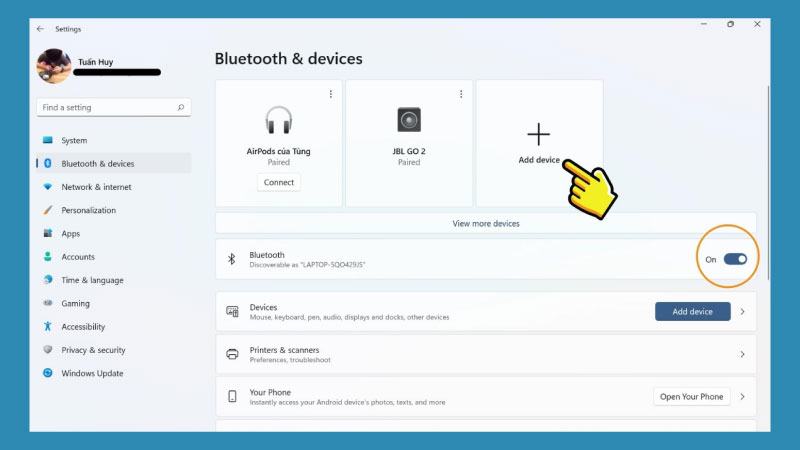Open Gaming settings category
The image size is (800, 450).
(114, 303)
